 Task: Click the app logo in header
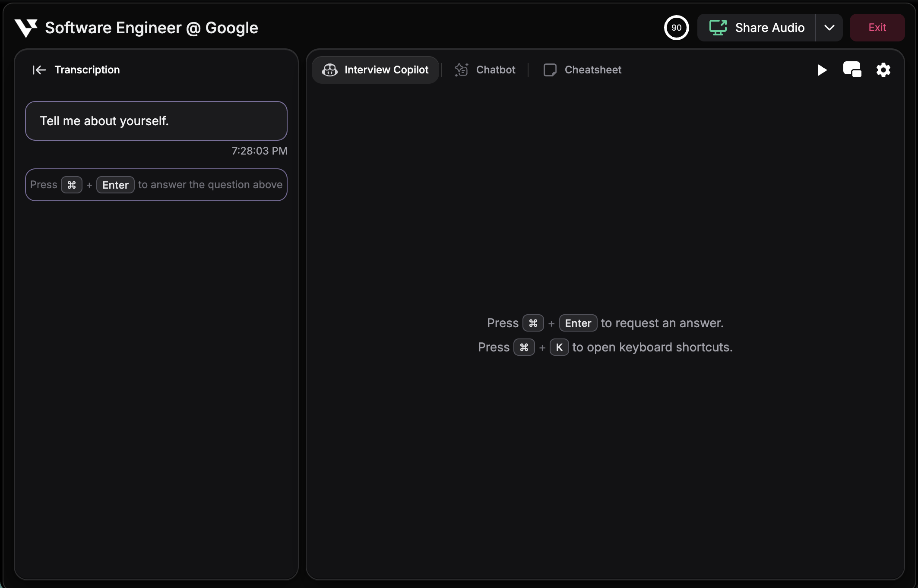(x=26, y=28)
